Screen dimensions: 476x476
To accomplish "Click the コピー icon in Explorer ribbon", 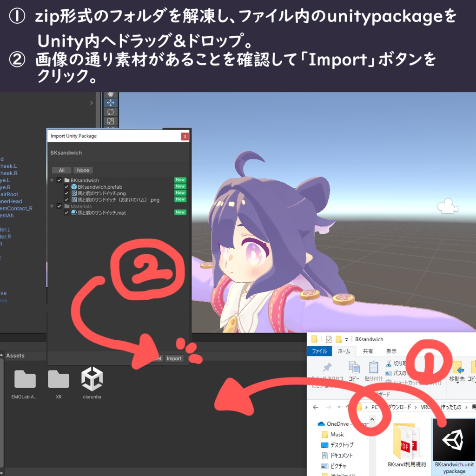I will 354,367.
